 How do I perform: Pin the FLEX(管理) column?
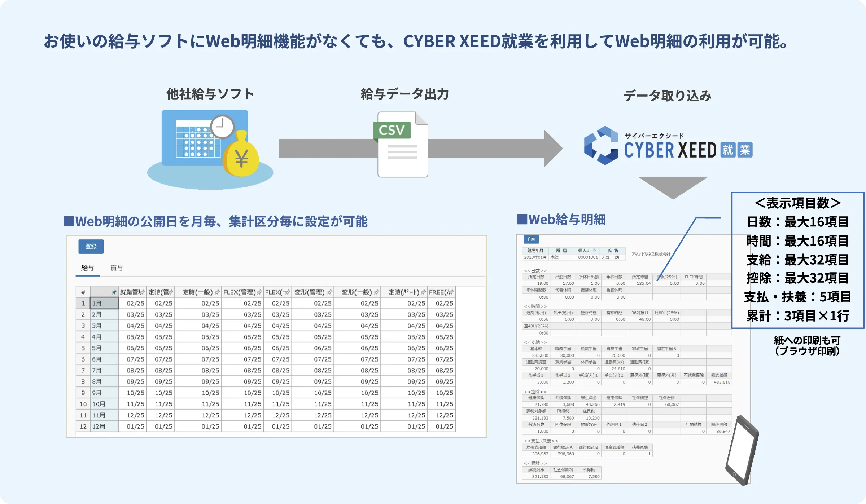259,292
